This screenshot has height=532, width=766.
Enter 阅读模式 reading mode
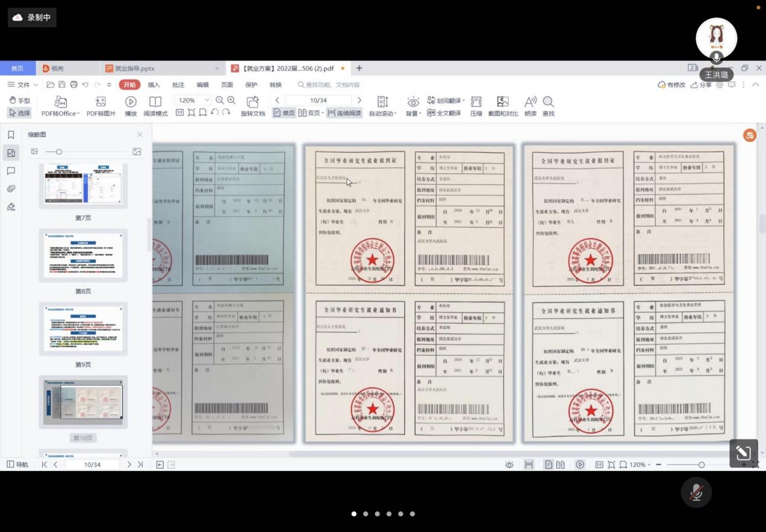155,106
